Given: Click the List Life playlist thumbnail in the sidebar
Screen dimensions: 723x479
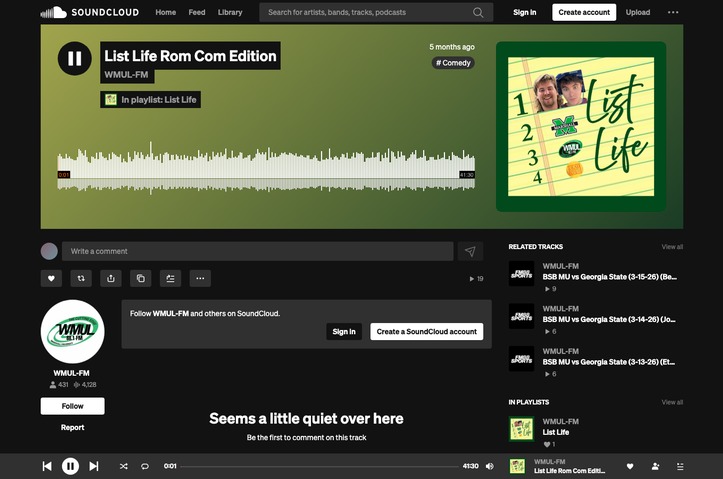Looking at the screenshot, I should [522, 429].
